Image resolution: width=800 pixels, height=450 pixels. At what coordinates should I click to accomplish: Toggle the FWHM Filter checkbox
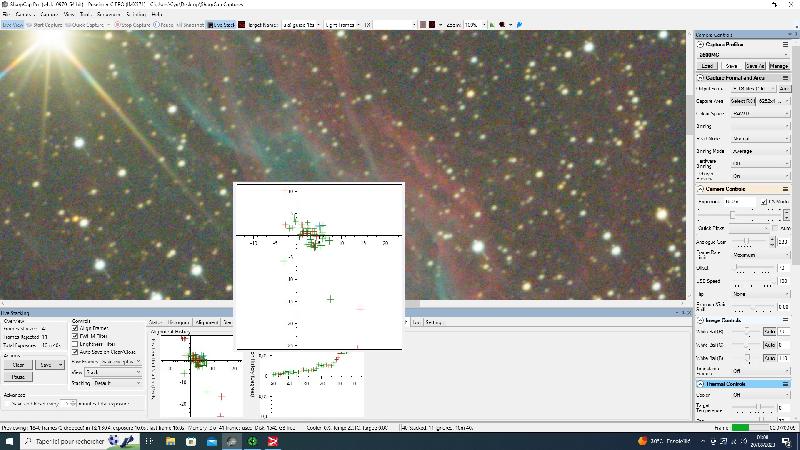point(75,336)
